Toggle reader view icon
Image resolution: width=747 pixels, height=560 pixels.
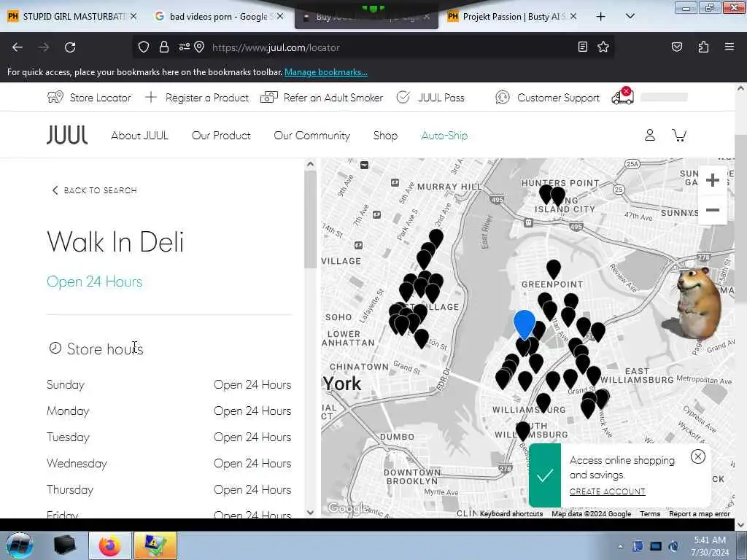coord(582,47)
